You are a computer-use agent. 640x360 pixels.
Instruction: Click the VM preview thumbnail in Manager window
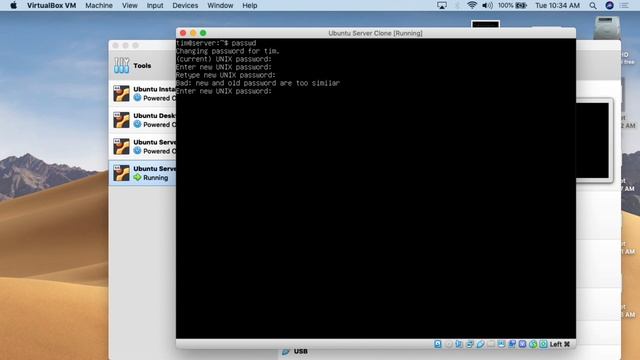pyautogui.click(x=592, y=140)
